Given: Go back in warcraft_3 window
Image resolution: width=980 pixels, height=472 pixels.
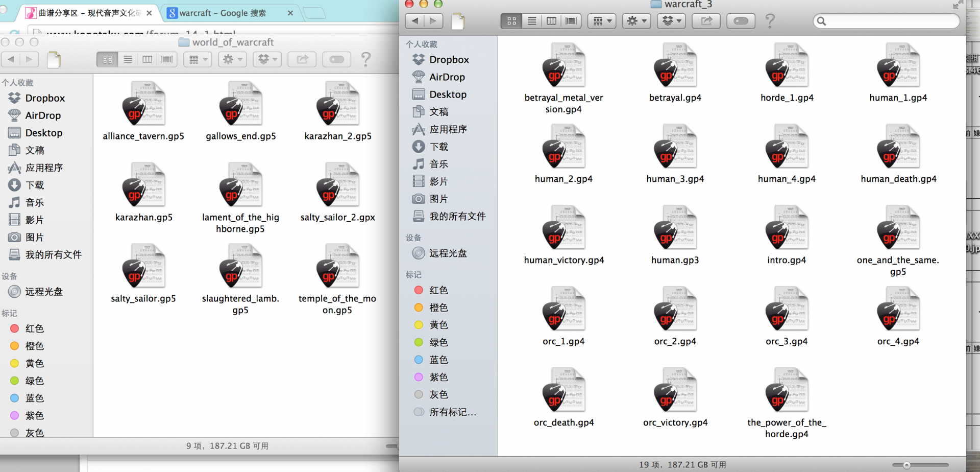Looking at the screenshot, I should coord(414,21).
